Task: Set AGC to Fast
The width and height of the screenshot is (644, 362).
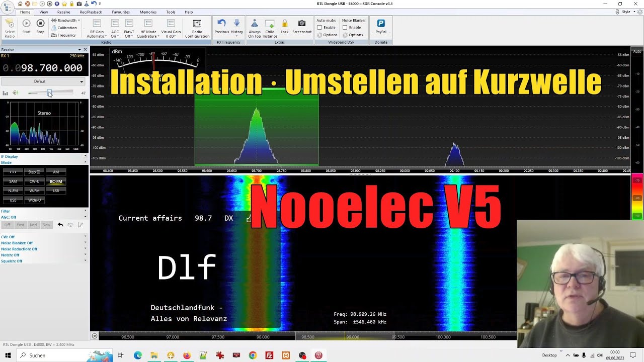Action: point(20,225)
